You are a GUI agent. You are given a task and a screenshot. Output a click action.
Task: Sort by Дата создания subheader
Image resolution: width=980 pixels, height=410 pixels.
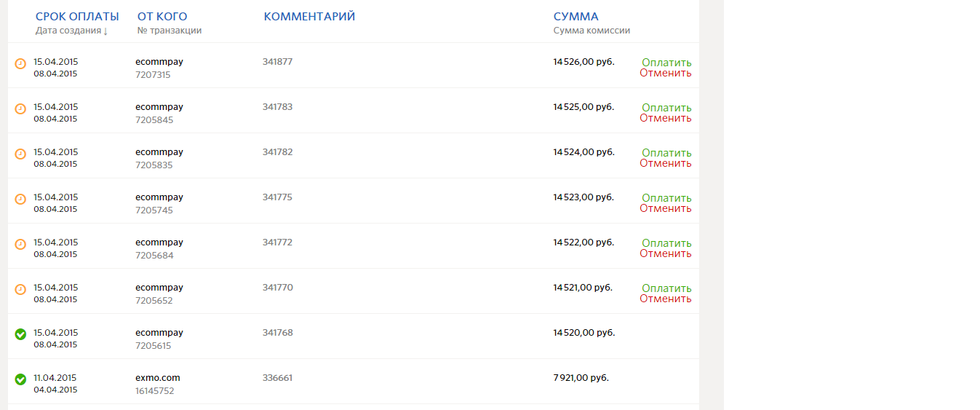(x=71, y=31)
